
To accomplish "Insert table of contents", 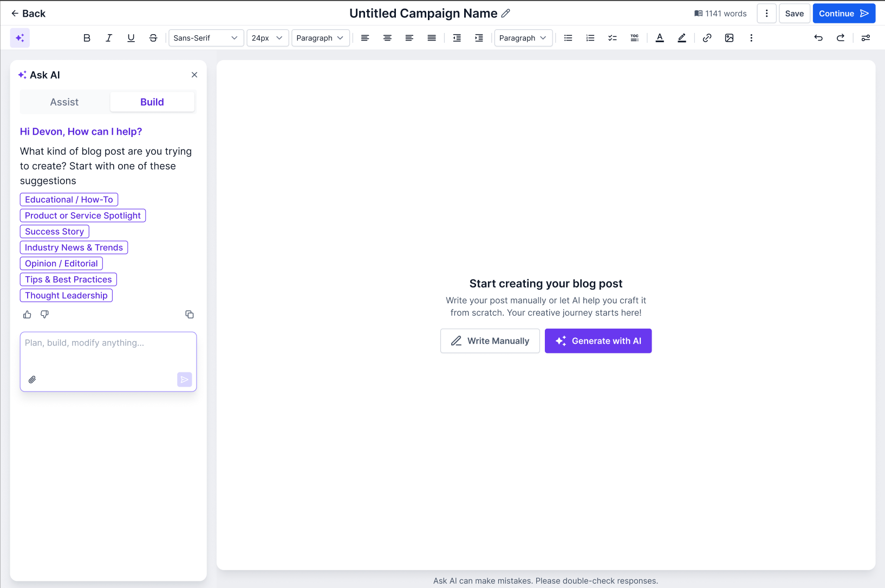I will tap(635, 38).
